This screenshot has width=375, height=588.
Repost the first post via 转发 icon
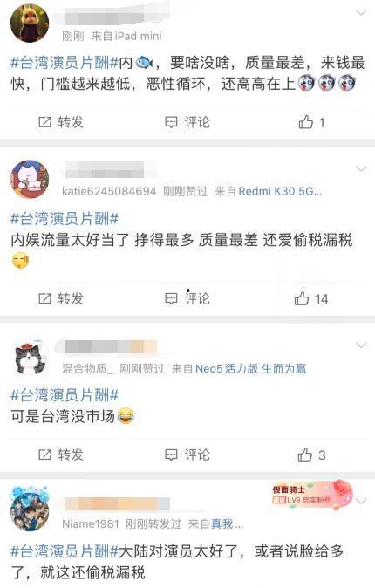(x=61, y=122)
